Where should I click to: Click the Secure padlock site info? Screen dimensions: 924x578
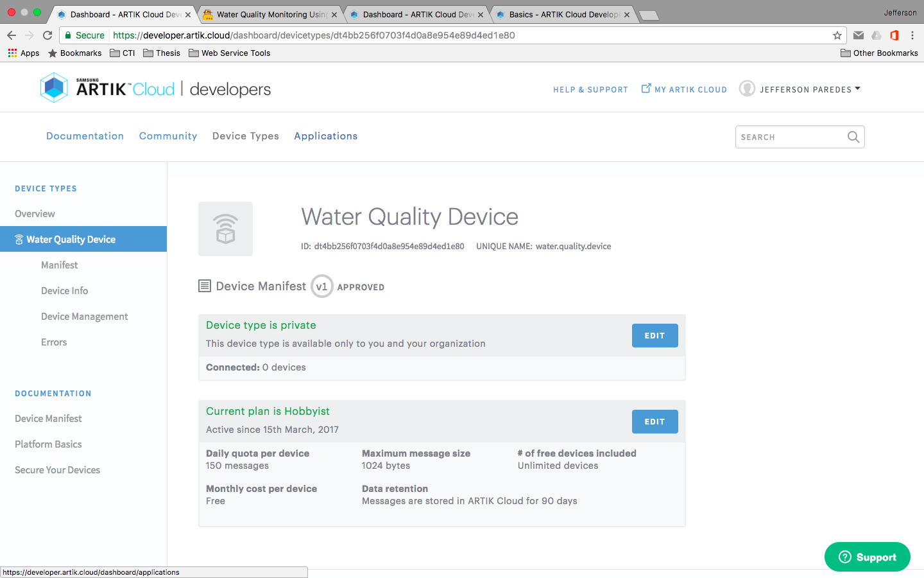click(84, 35)
